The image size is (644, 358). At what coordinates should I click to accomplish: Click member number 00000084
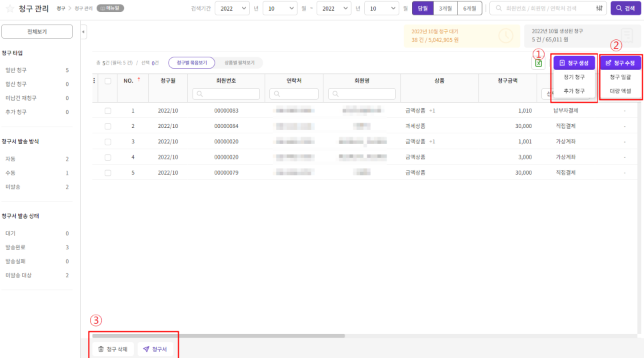click(x=226, y=126)
